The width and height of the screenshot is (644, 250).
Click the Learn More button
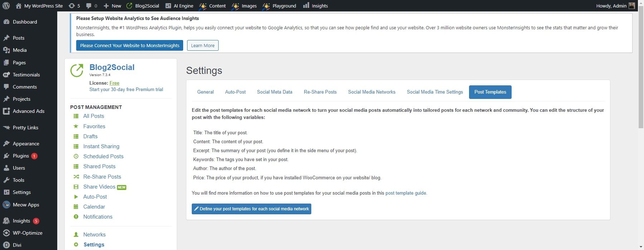pos(203,45)
